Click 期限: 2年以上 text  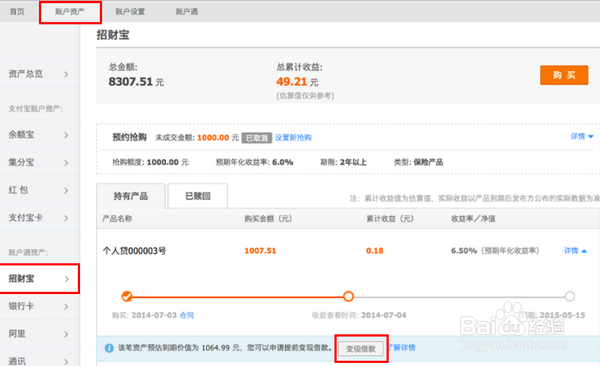[343, 162]
